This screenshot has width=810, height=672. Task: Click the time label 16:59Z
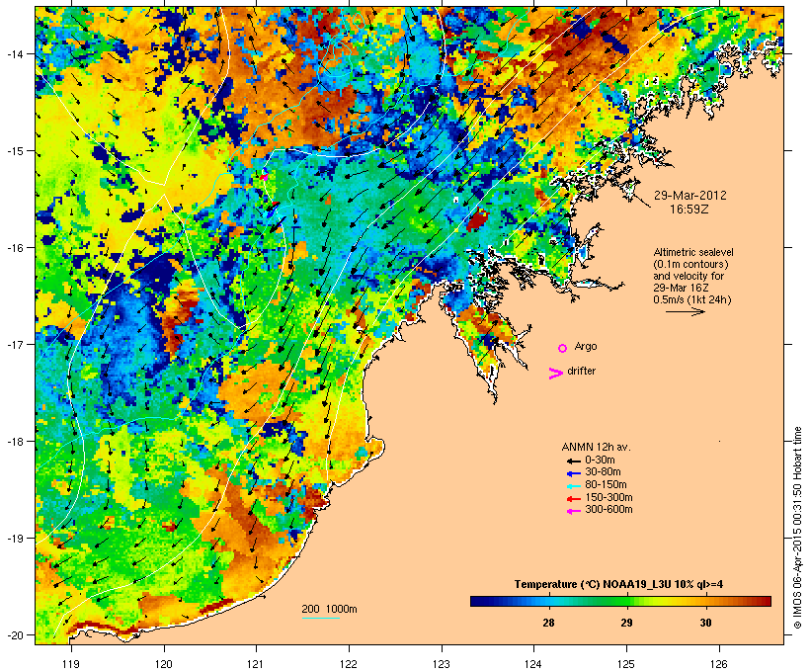[x=689, y=210]
